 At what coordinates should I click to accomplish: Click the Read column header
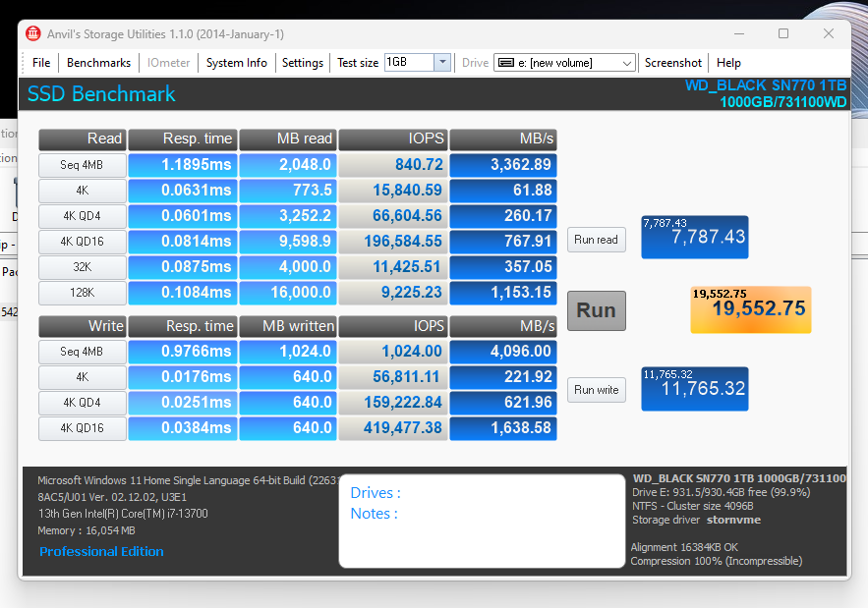82,138
